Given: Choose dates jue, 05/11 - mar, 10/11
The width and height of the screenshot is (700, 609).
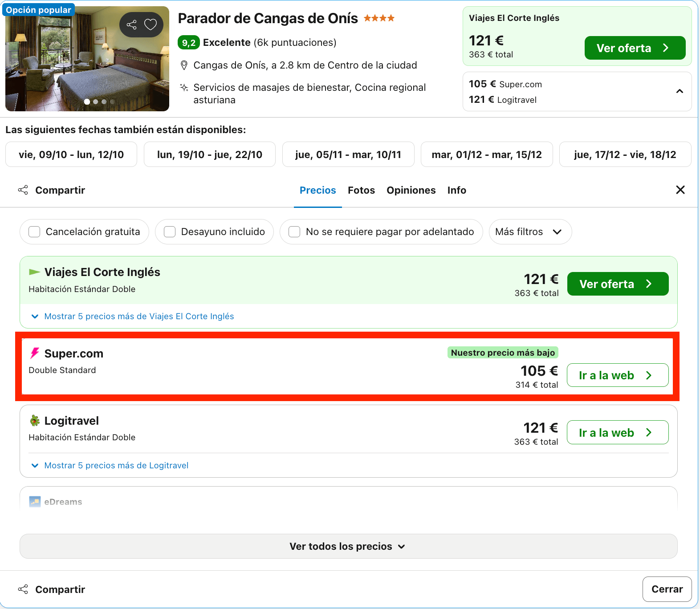Looking at the screenshot, I should tap(348, 154).
